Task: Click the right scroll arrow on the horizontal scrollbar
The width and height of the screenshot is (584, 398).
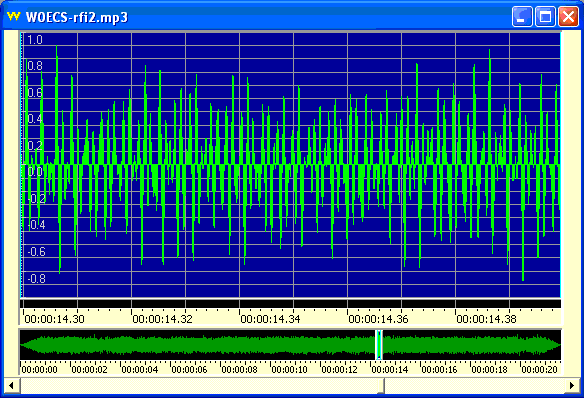Action: [x=572, y=385]
